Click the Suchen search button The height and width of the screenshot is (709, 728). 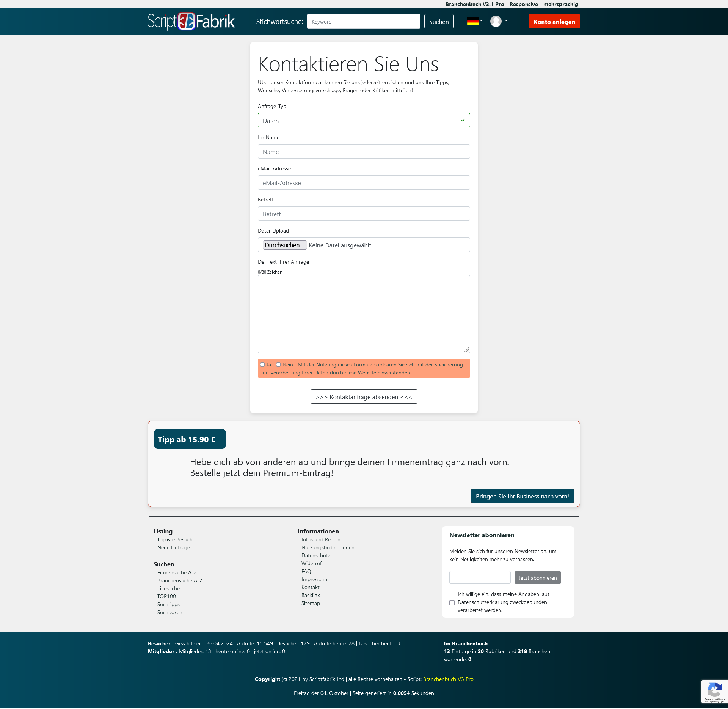coord(439,22)
